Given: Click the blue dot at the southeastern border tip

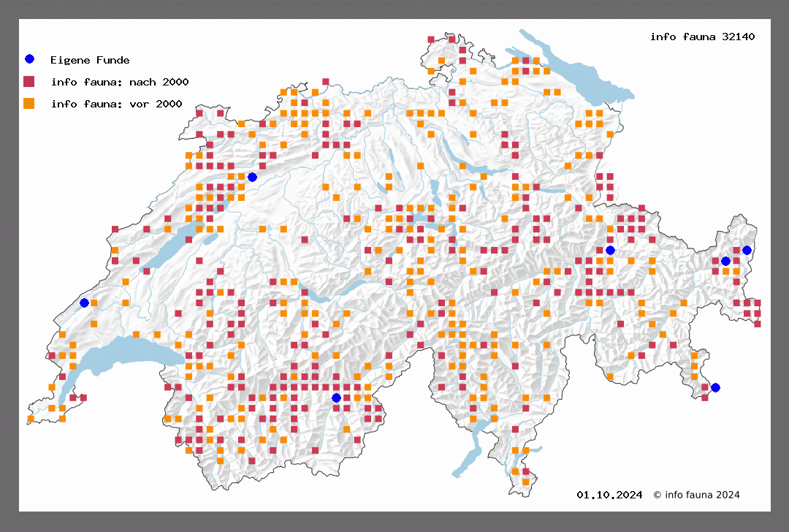Looking at the screenshot, I should point(715,387).
